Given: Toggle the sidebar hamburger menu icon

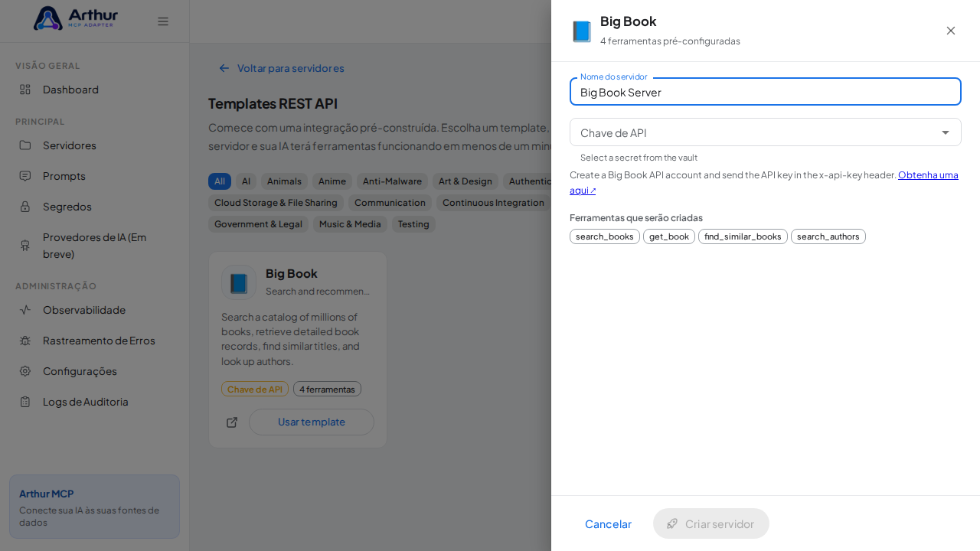Looking at the screenshot, I should tap(163, 21).
